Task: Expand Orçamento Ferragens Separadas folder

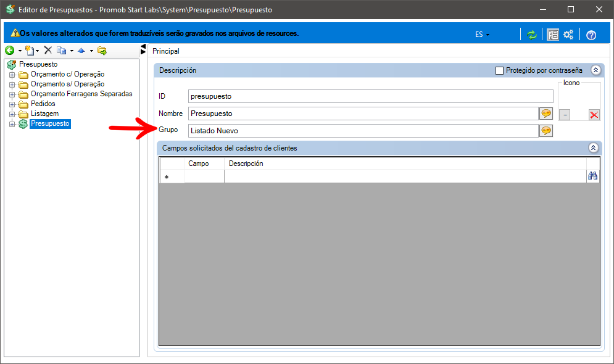Action: (12, 94)
